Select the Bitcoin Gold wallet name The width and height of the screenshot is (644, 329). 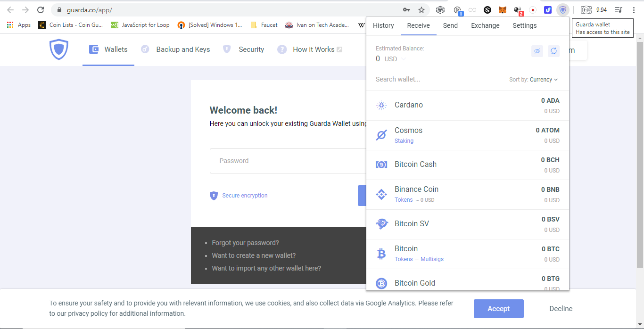tap(415, 283)
